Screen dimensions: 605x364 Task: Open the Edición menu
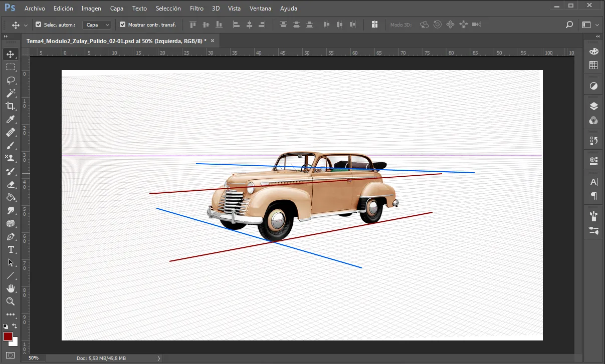tap(63, 9)
